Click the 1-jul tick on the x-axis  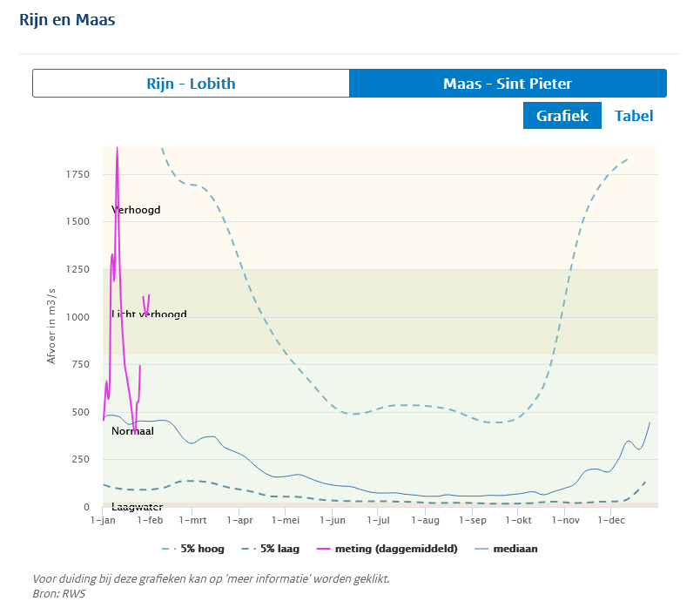378,521
